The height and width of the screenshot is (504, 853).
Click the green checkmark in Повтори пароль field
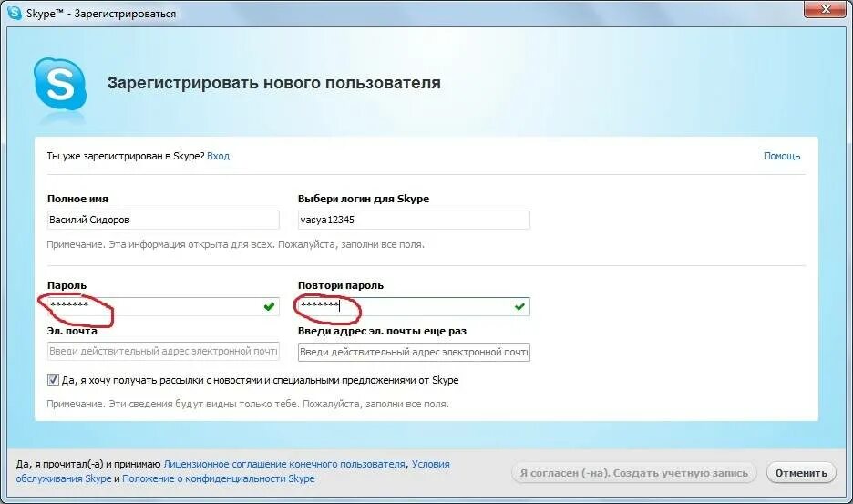point(519,306)
